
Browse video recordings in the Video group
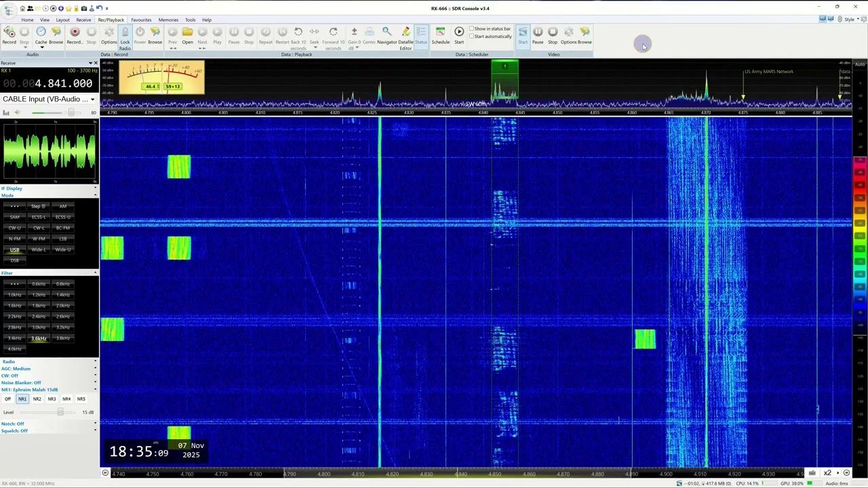(585, 35)
